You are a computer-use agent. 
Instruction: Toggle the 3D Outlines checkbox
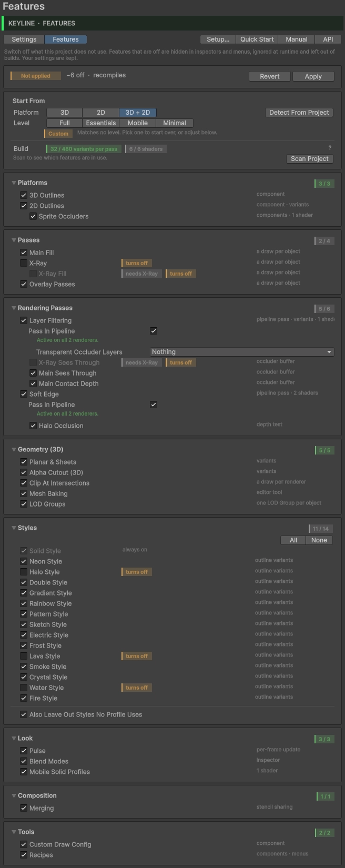(24, 195)
